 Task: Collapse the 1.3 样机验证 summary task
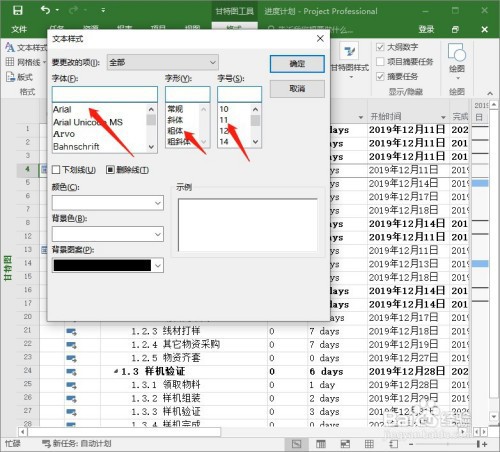point(116,371)
